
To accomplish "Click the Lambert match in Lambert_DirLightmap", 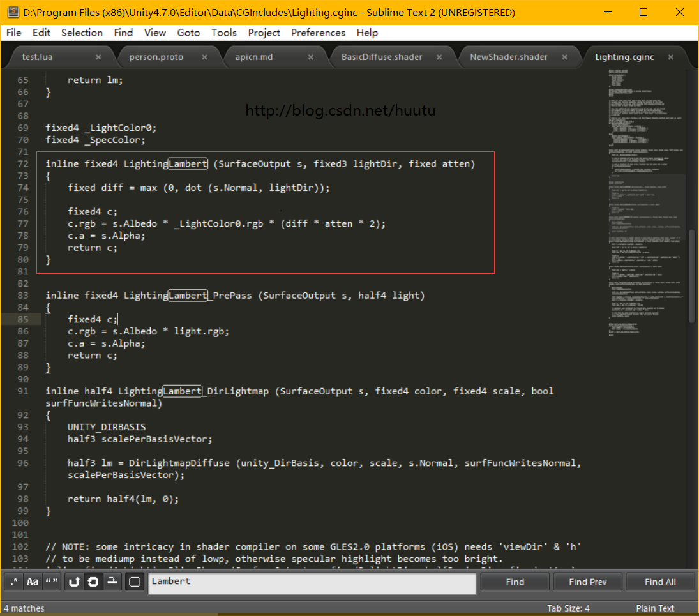I will (183, 391).
